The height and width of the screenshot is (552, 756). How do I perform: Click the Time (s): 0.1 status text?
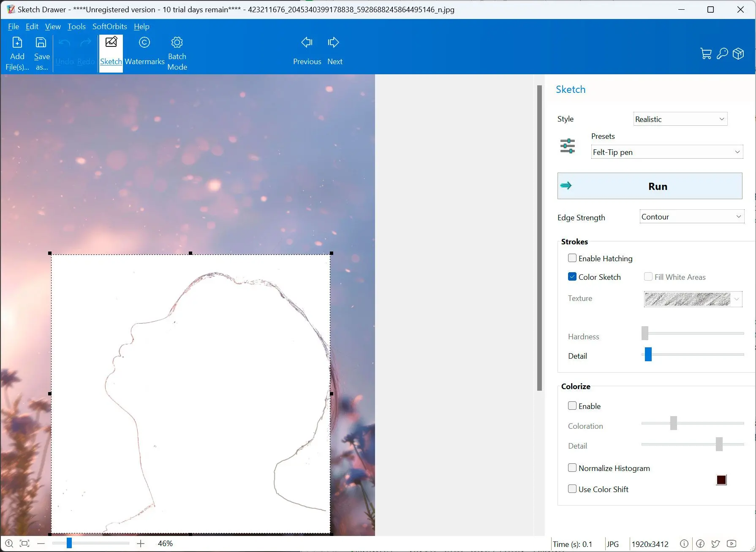click(573, 544)
